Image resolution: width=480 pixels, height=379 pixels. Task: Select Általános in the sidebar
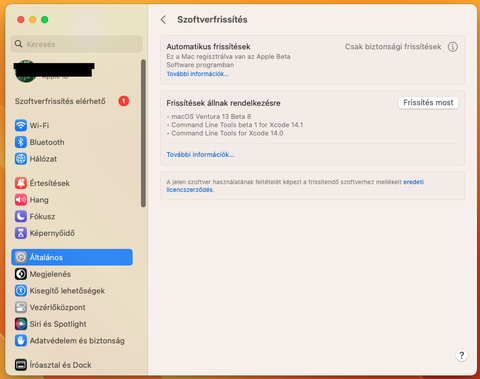[x=72, y=257]
